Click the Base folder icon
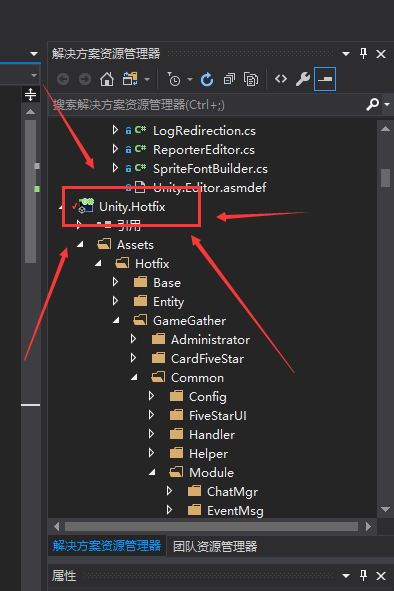The height and width of the screenshot is (591, 394). pos(140,282)
